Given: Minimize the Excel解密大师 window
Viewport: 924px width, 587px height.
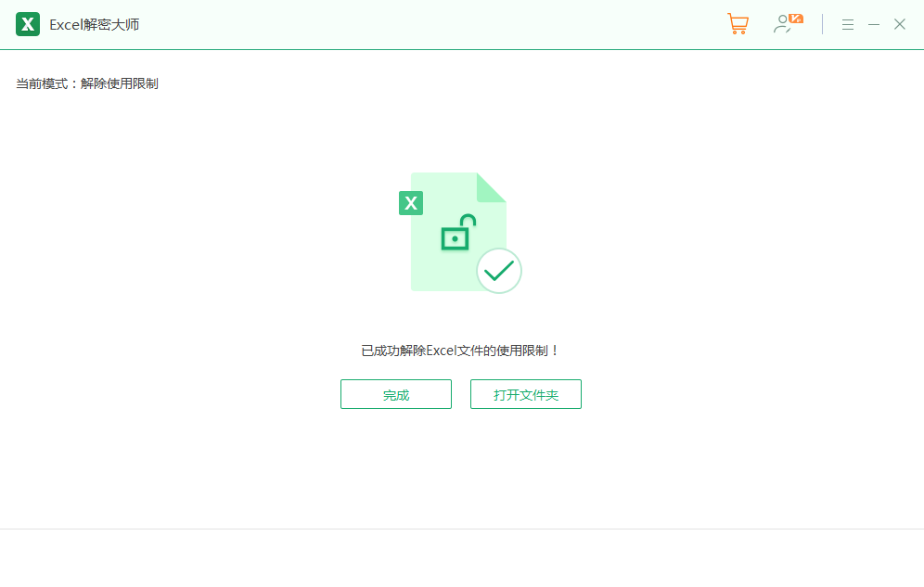Looking at the screenshot, I should pos(874,25).
